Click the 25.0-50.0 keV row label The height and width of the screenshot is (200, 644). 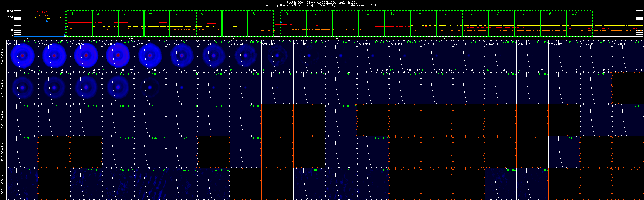point(3,152)
